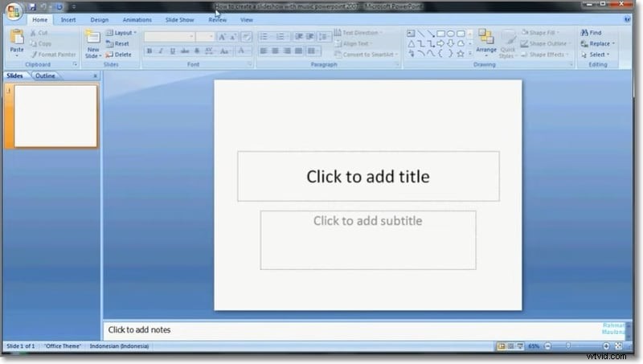Click the 'Click to add title' placeholder
Image resolution: width=643 pixels, height=364 pixels.
[x=367, y=176]
